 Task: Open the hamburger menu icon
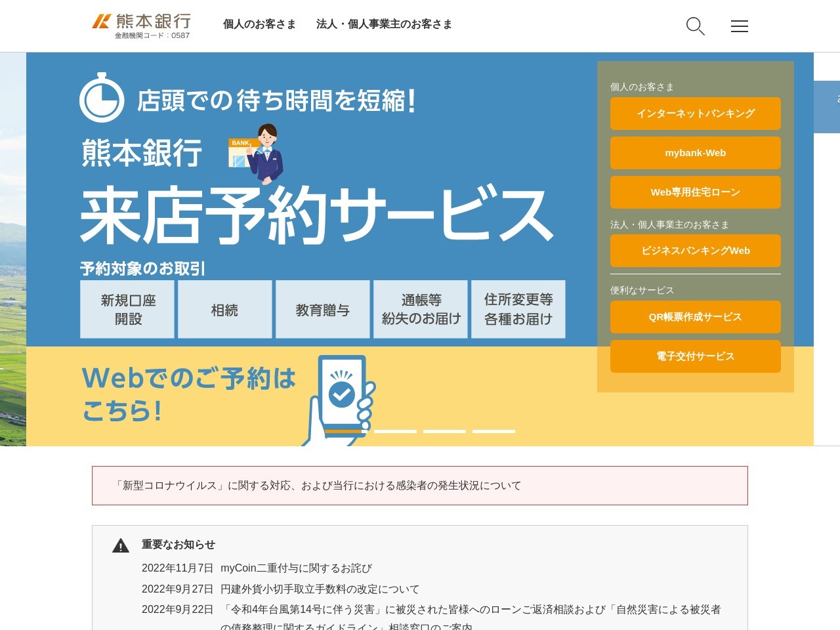[740, 26]
